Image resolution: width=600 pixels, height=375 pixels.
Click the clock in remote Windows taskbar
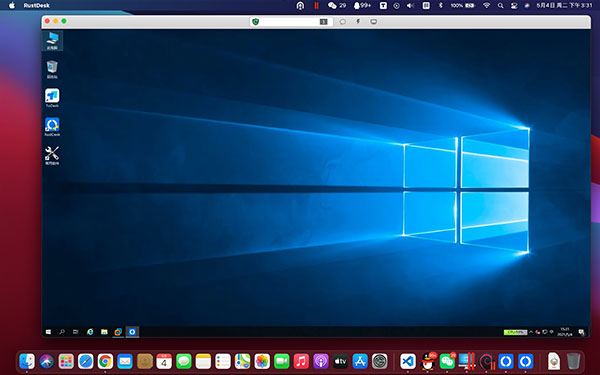565,332
